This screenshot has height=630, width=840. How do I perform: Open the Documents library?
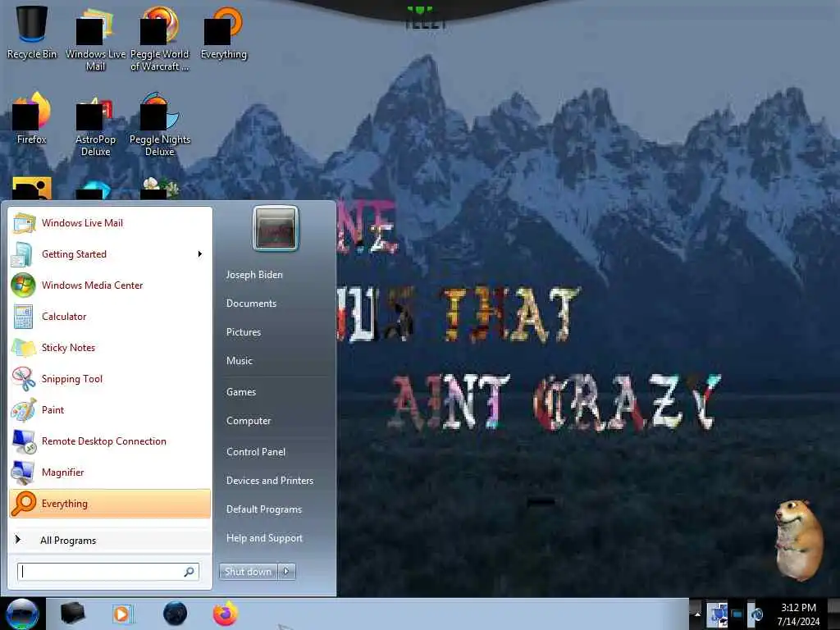coord(251,304)
